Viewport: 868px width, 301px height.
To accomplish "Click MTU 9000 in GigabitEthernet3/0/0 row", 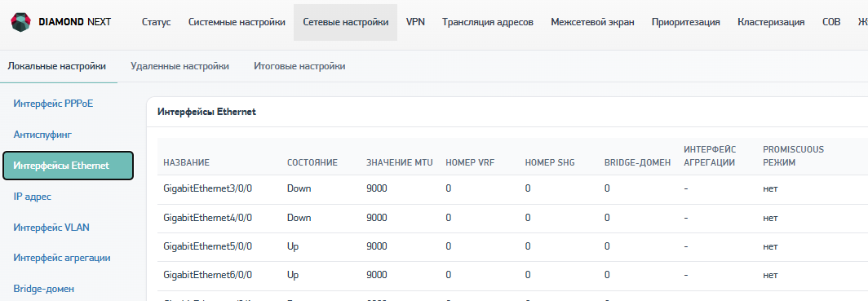I will pyautogui.click(x=376, y=188).
